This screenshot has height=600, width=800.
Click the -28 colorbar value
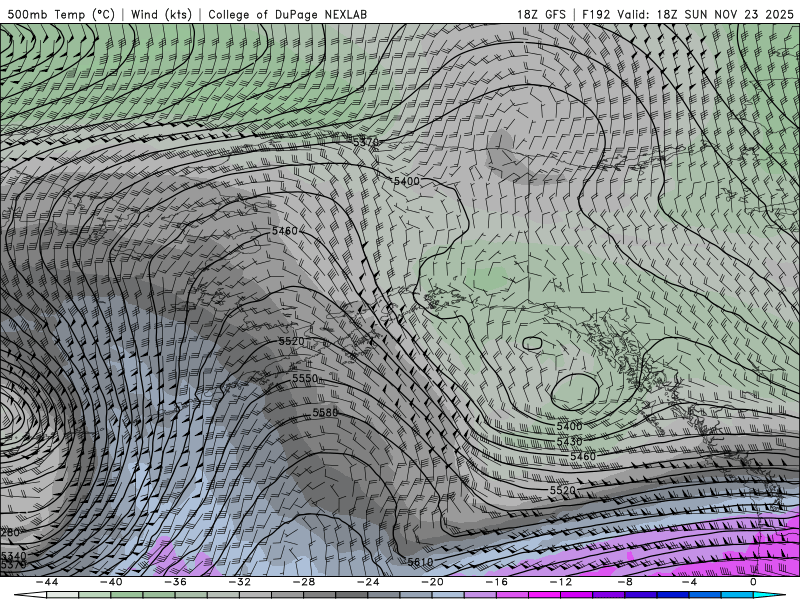304,582
